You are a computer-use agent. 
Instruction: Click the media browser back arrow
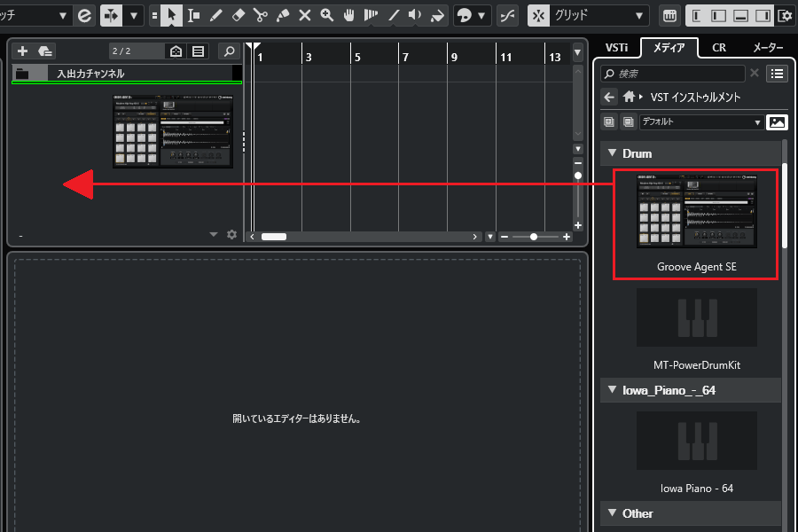tap(608, 98)
